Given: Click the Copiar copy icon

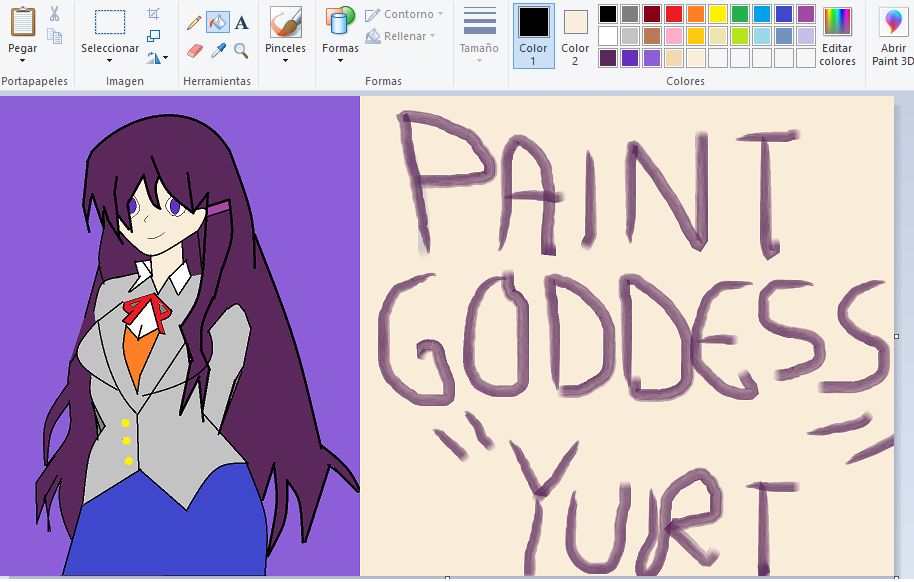Looking at the screenshot, I should pos(54,36).
